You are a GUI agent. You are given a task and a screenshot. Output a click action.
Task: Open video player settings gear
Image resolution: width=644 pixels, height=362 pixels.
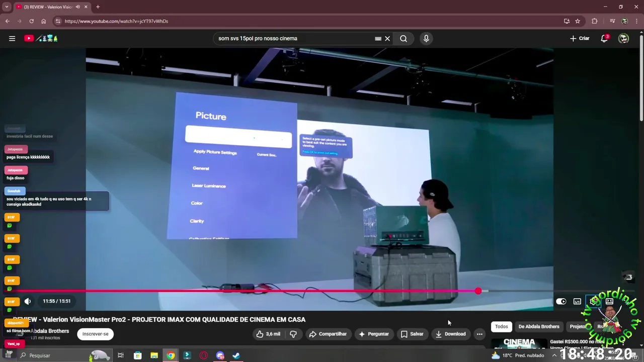(x=594, y=301)
